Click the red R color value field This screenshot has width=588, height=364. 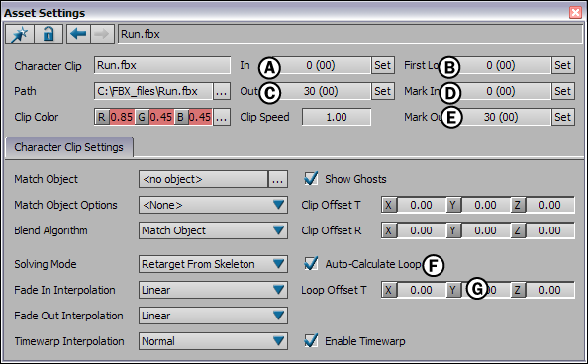[x=122, y=117]
